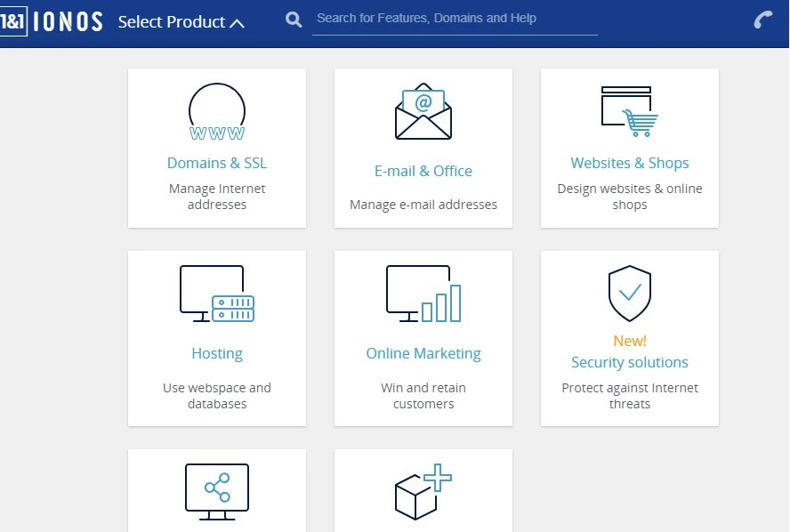790x532 pixels.
Task: Click the 1&1 IONOS logo
Action: click(x=52, y=21)
